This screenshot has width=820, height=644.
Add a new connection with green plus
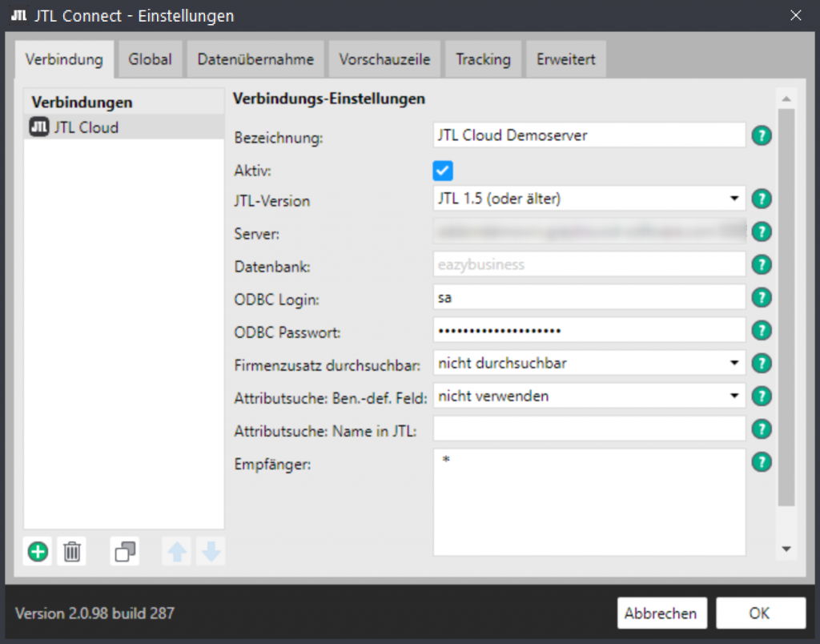(x=38, y=551)
